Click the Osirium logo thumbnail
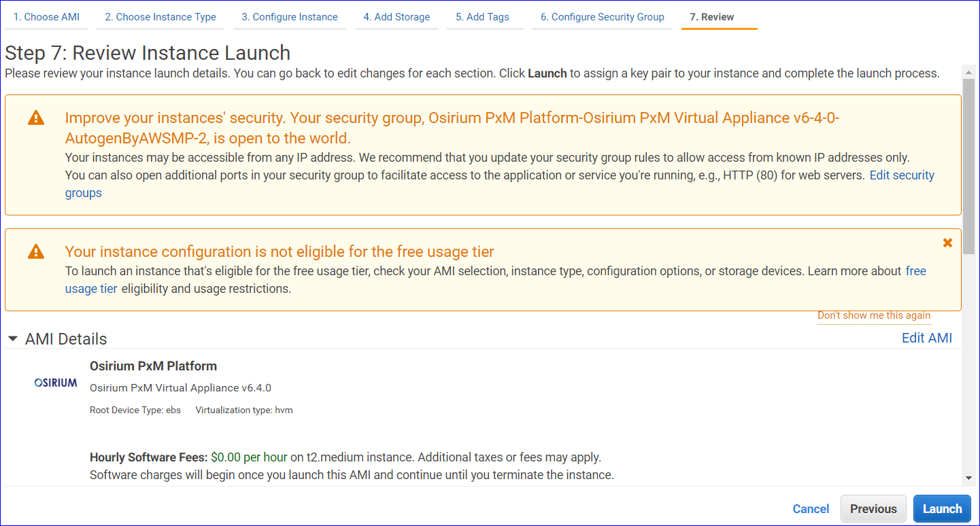 (56, 383)
